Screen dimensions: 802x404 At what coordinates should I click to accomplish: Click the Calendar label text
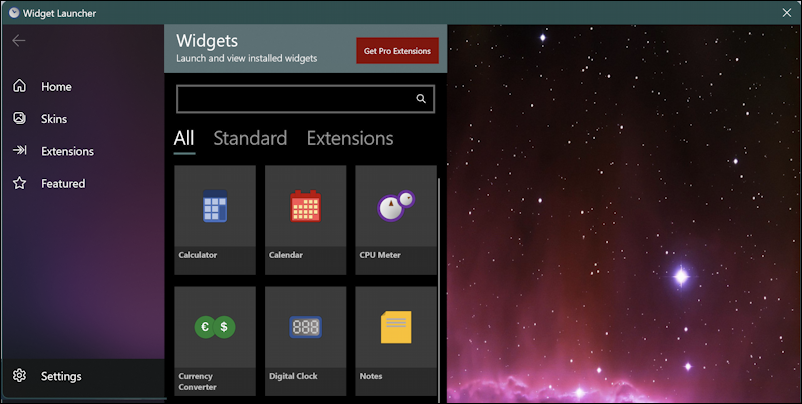click(286, 255)
